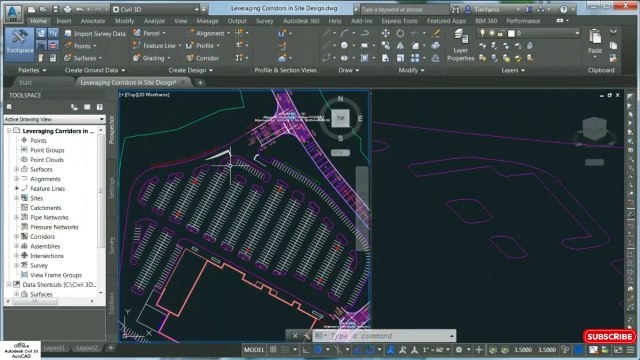The height and width of the screenshot is (360, 640).
Task: Expand the Create Design panel
Action: (191, 70)
